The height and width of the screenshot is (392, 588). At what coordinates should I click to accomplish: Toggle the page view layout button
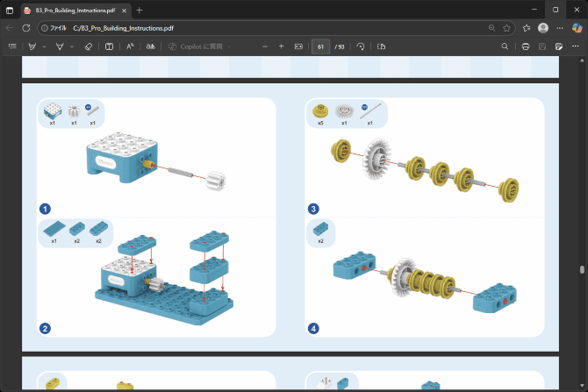pos(382,46)
